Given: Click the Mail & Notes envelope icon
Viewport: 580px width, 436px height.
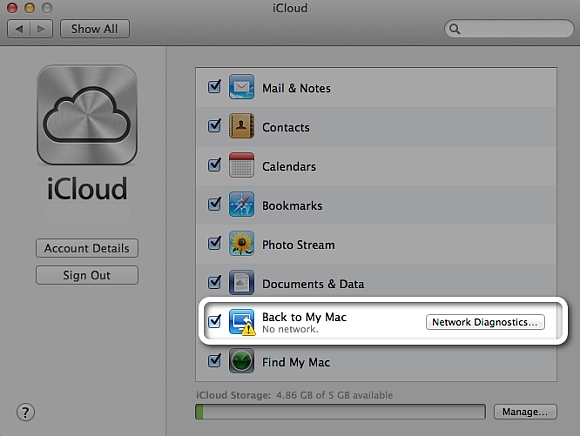Looking at the screenshot, I should [241, 87].
